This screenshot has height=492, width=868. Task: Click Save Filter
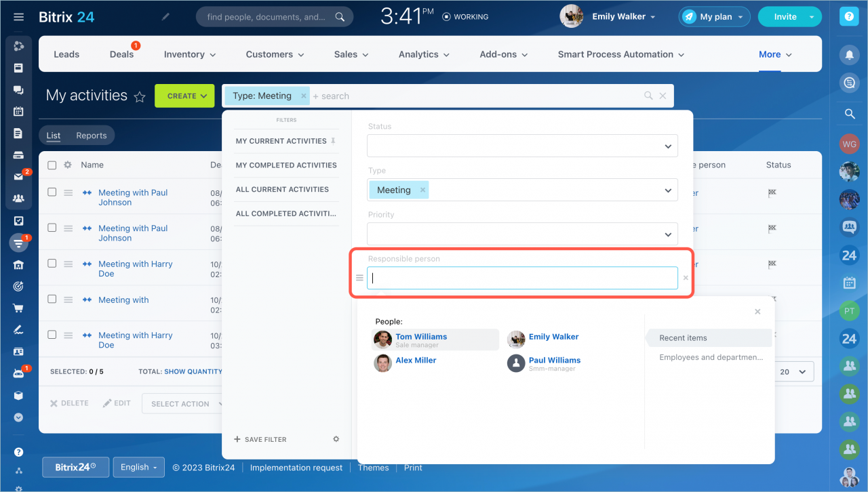pyautogui.click(x=260, y=439)
